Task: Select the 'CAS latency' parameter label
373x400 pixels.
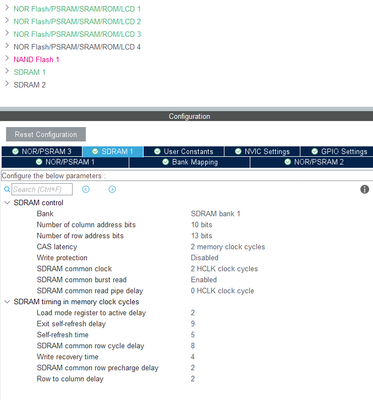Action: click(x=57, y=247)
